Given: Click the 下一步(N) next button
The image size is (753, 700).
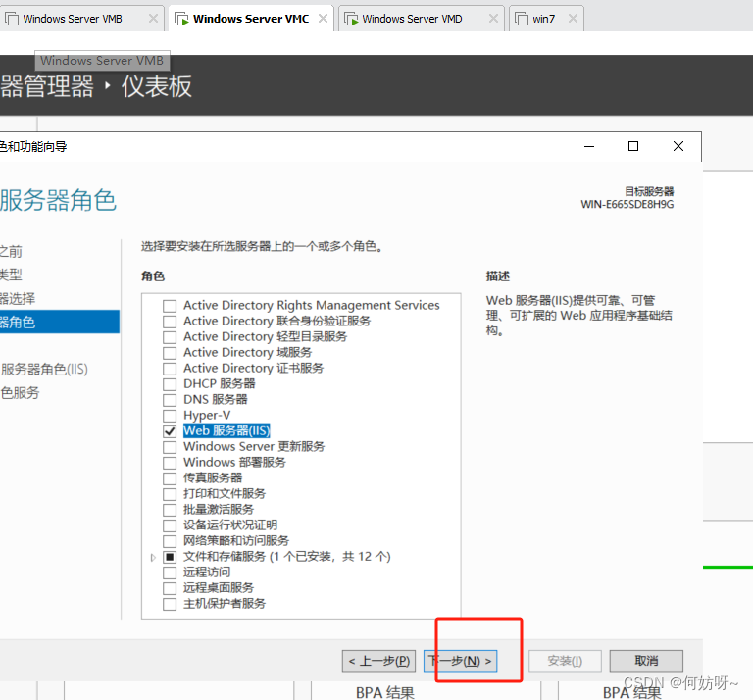Looking at the screenshot, I should pyautogui.click(x=461, y=661).
